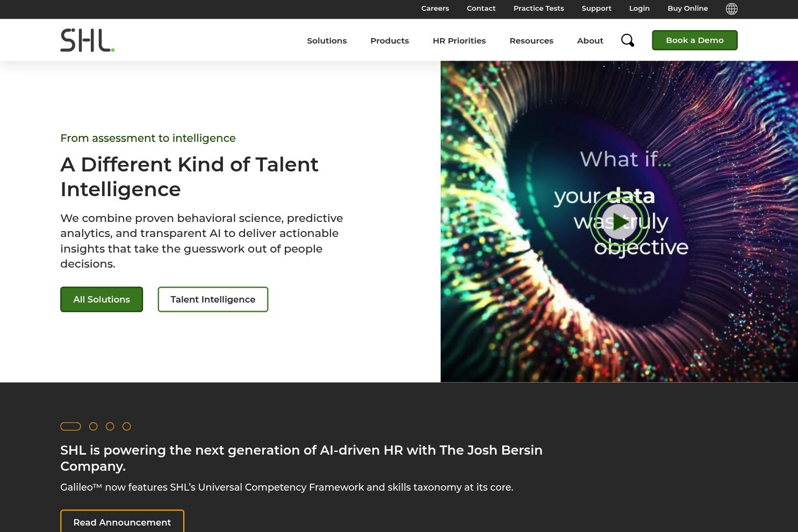
Task: Play the hero video
Action: pos(620,221)
